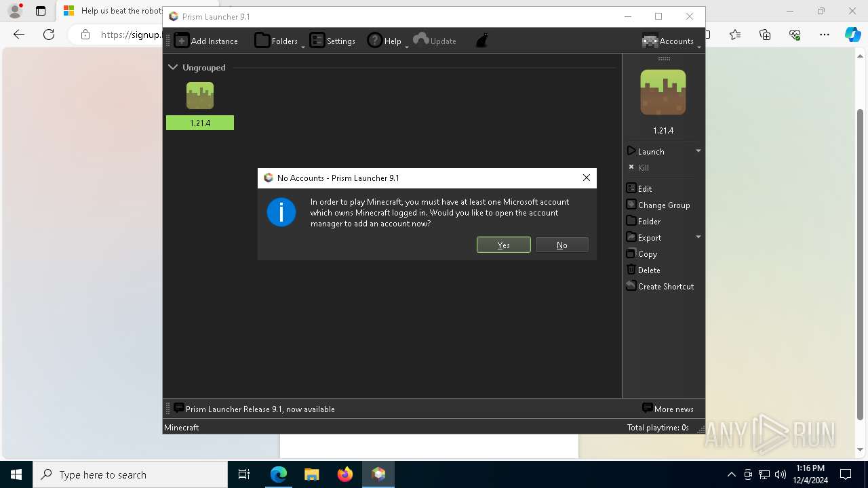Screen dimensions: 868x488
Task: Expand the Export dropdown arrow
Action: pyautogui.click(x=698, y=237)
